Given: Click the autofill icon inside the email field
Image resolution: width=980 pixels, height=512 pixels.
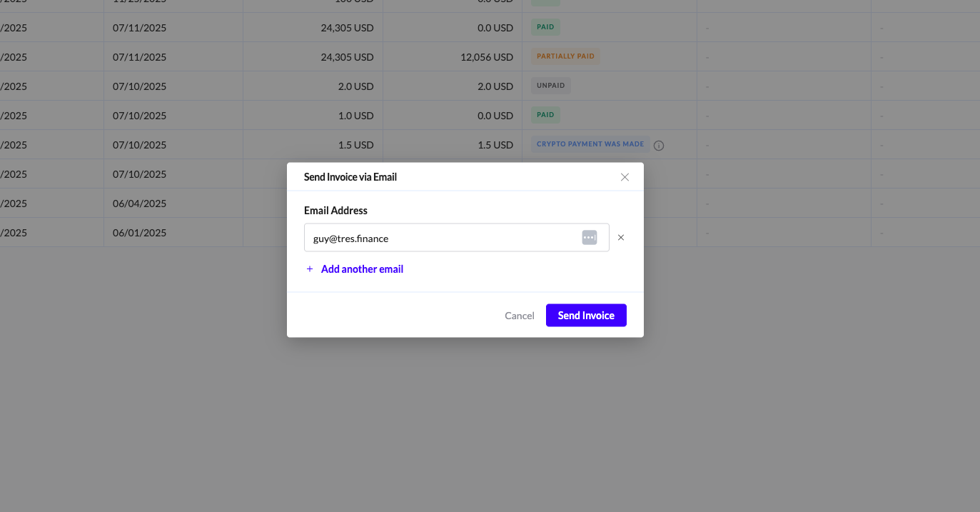Looking at the screenshot, I should click(x=589, y=238).
